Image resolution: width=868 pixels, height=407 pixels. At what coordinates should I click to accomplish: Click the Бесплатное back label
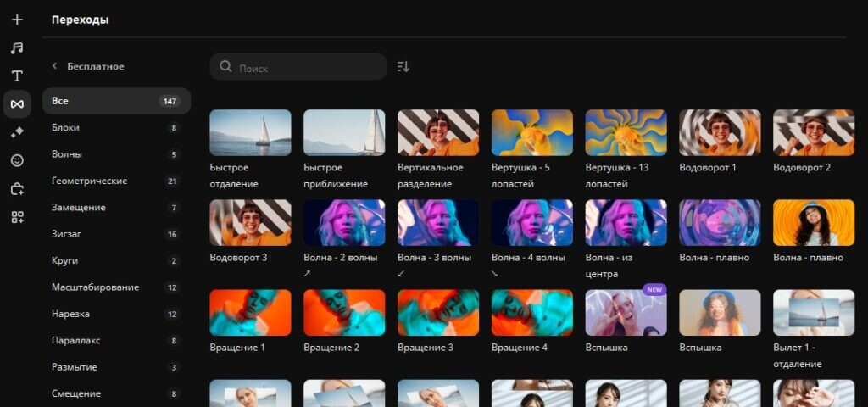96,66
